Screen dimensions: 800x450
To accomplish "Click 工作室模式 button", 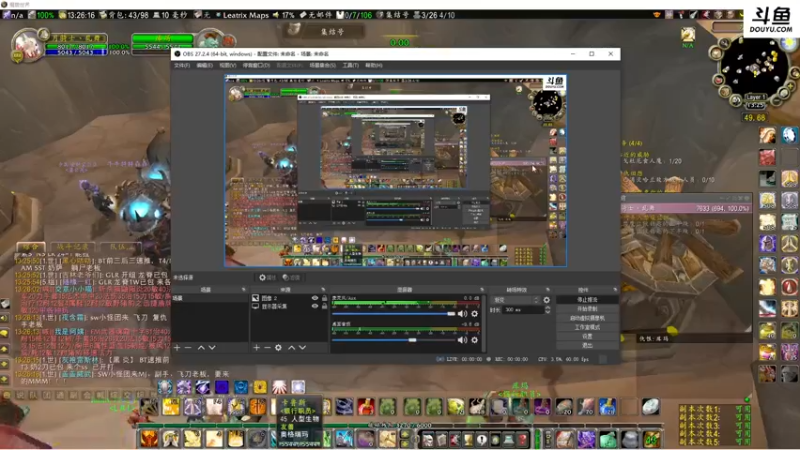I will (x=587, y=328).
